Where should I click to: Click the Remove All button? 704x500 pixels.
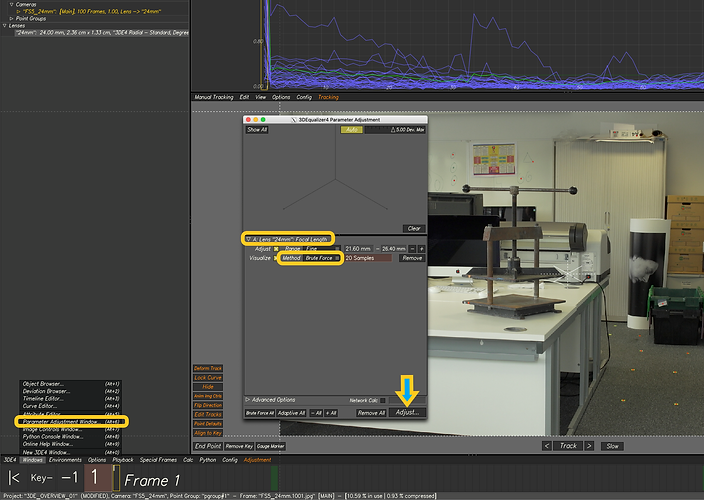(371, 413)
